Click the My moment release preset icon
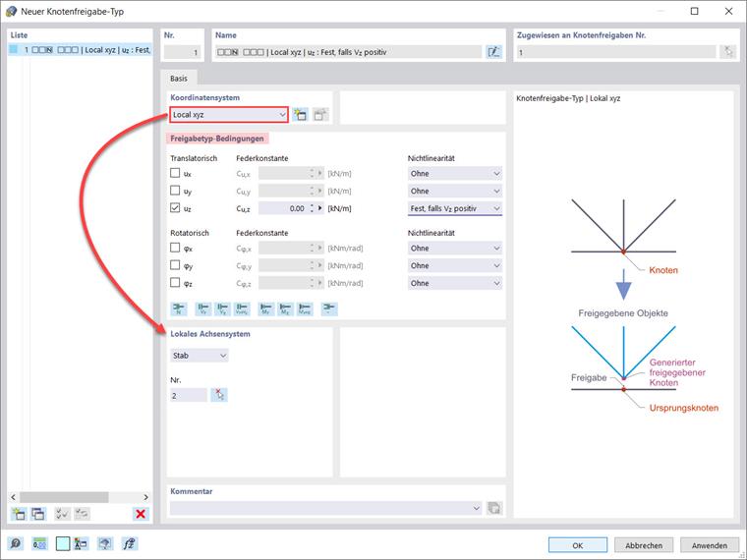Screen dimensions: 747x560 point(265,308)
